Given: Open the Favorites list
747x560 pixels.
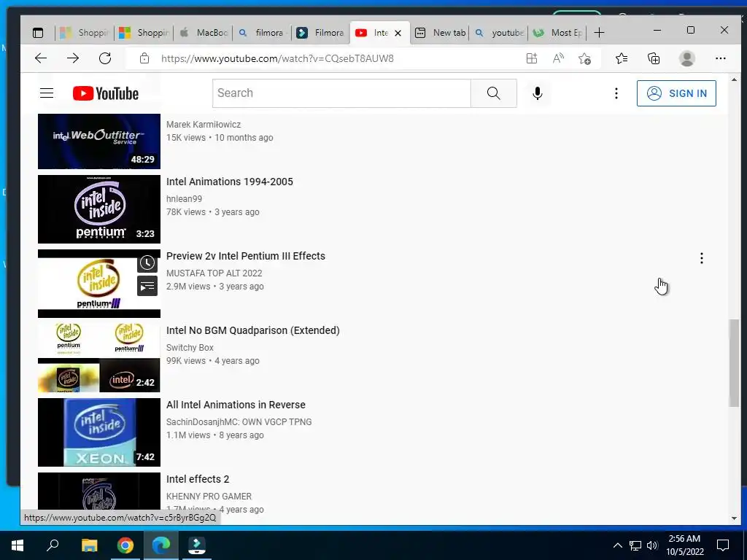Looking at the screenshot, I should [622, 58].
